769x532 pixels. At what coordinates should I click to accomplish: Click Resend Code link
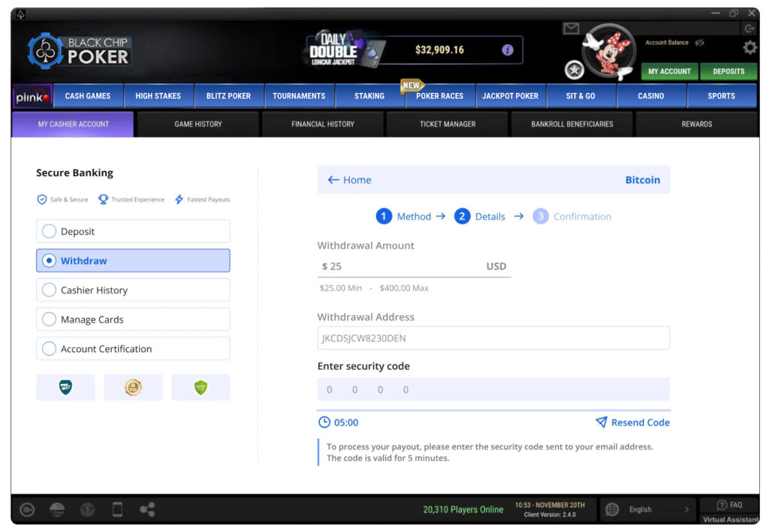tap(632, 422)
